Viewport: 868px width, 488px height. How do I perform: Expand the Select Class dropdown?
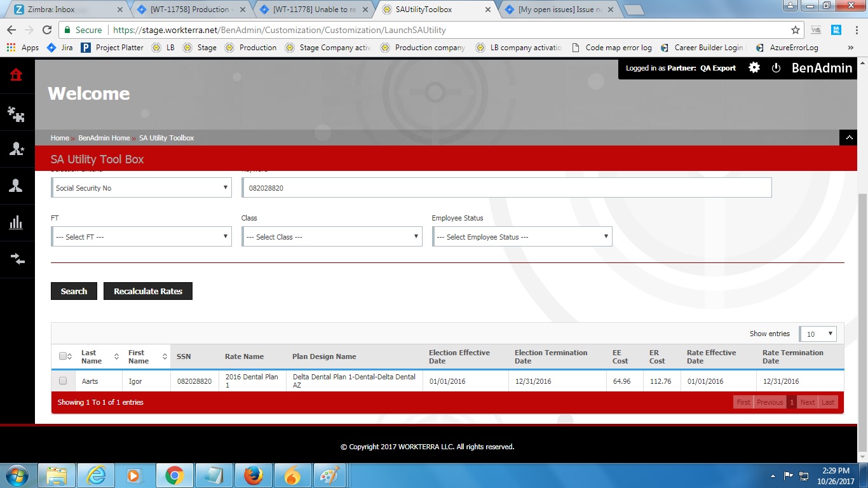click(x=331, y=237)
